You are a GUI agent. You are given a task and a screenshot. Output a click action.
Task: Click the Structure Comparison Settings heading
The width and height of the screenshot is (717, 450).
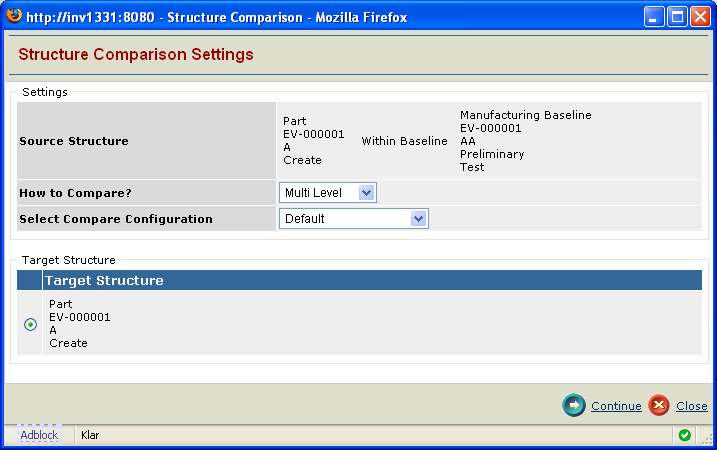136,54
